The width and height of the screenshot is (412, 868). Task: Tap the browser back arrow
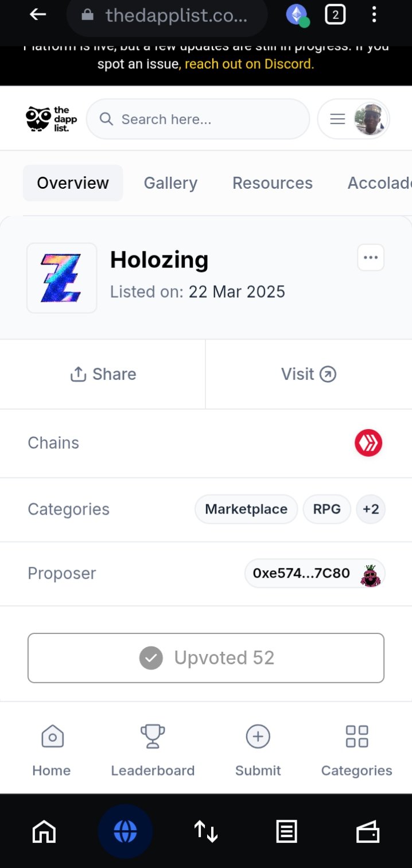pos(38,15)
